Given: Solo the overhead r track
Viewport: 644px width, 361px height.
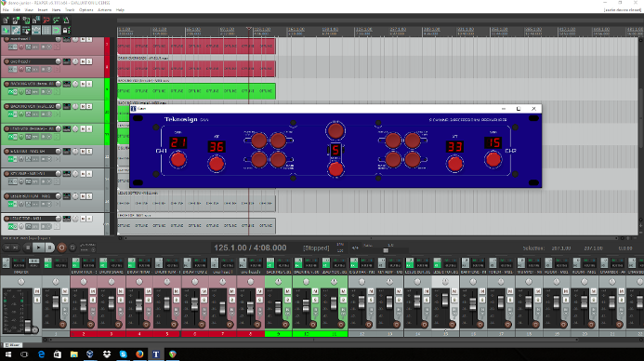Looking at the screenshot, I should tap(89, 61).
